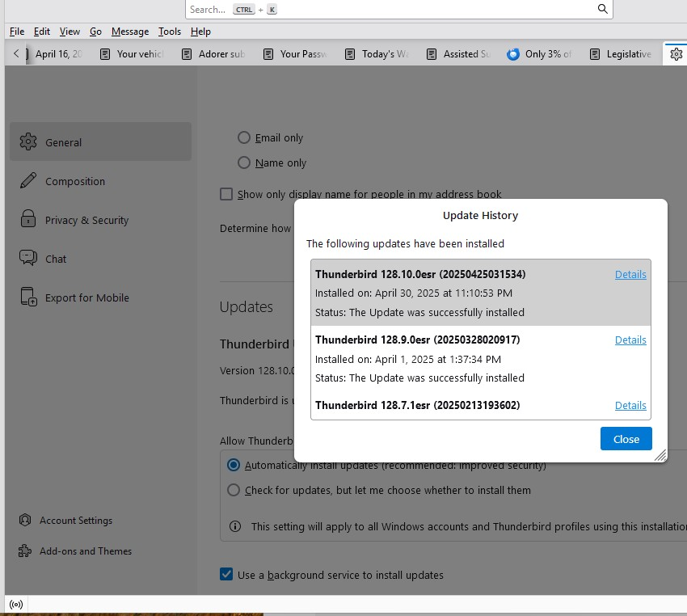Click the resize grip of Update History dialog
Screen dimensions: 687x616
pos(660,456)
